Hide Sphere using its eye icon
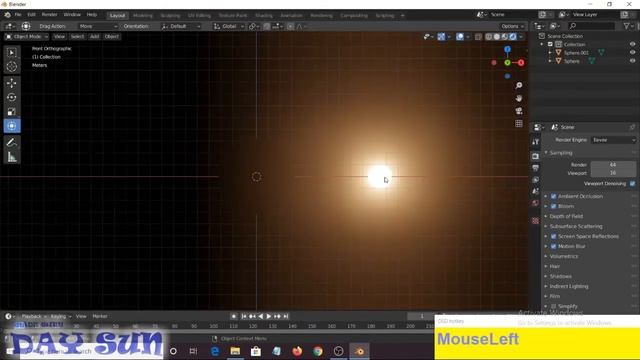This screenshot has width=640, height=360. pyautogui.click(x=632, y=61)
